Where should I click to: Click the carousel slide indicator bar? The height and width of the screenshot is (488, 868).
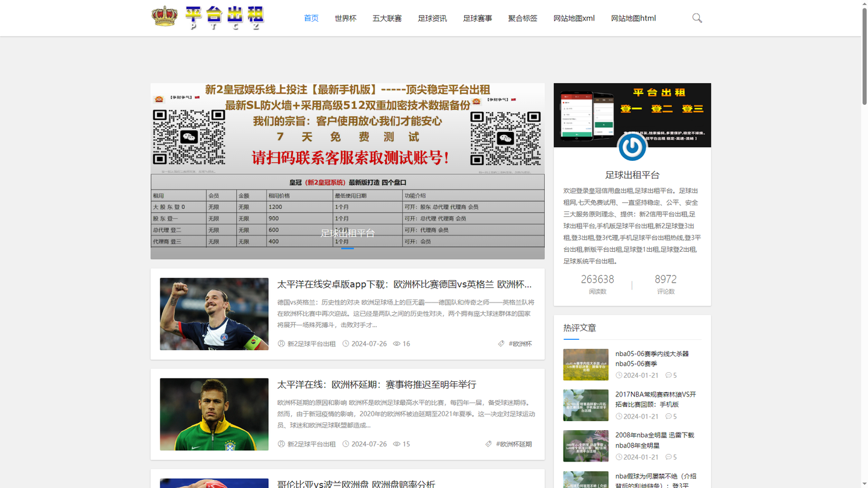click(347, 248)
